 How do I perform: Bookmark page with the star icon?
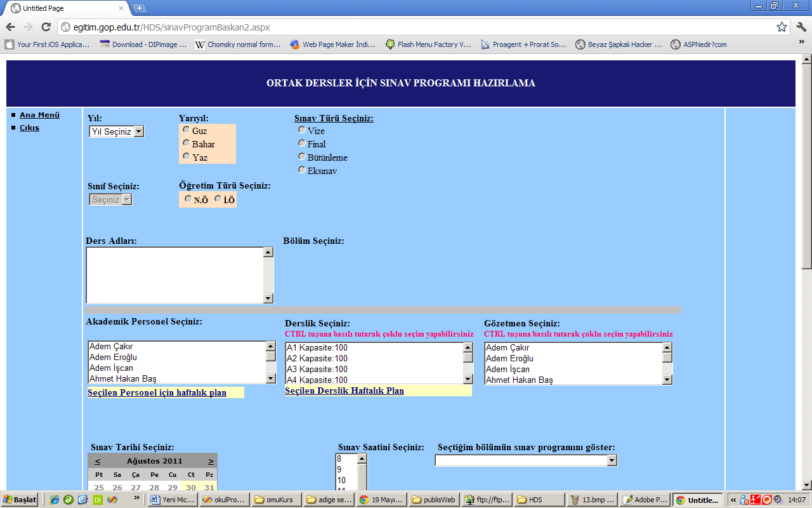[782, 27]
